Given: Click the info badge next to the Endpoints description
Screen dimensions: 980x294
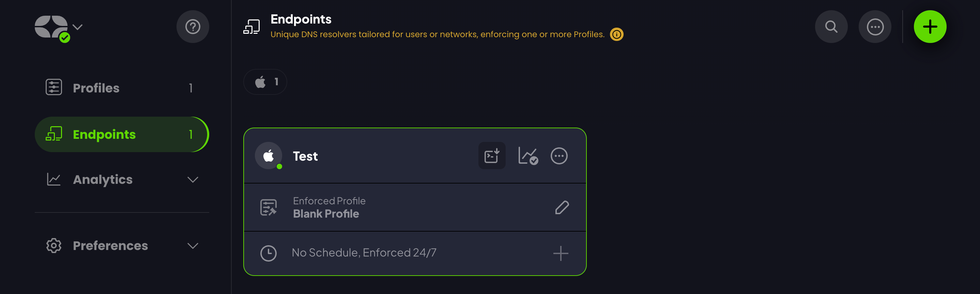Looking at the screenshot, I should 617,34.
